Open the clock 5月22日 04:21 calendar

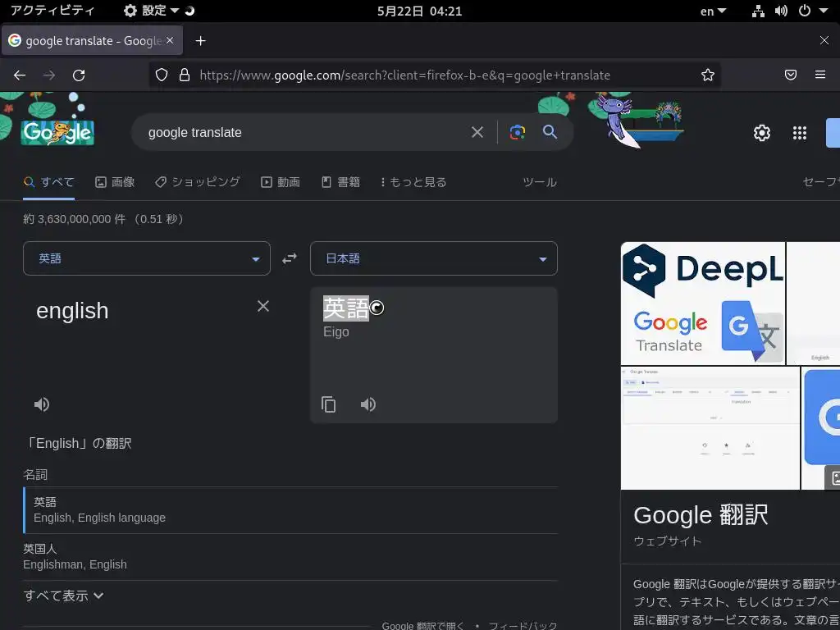(419, 11)
